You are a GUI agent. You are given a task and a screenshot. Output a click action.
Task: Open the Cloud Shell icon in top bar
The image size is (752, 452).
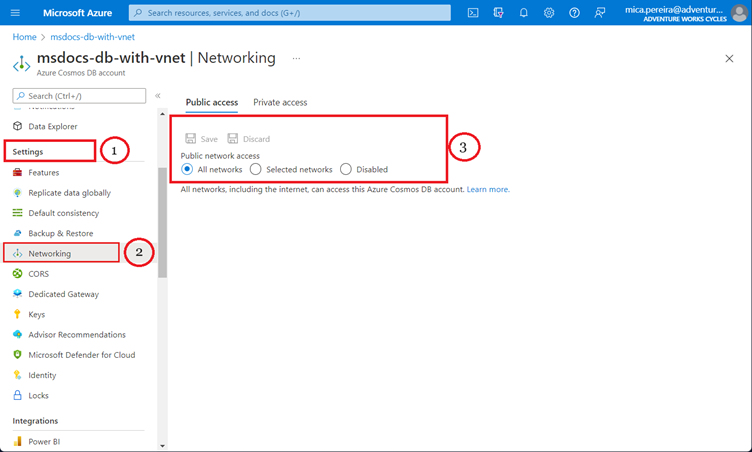(472, 13)
